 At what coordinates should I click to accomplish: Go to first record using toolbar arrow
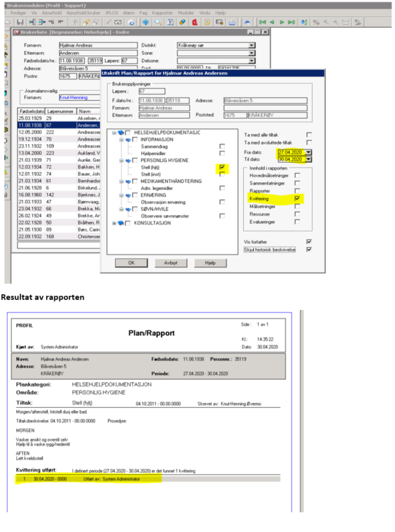pyautogui.click(x=262, y=21)
